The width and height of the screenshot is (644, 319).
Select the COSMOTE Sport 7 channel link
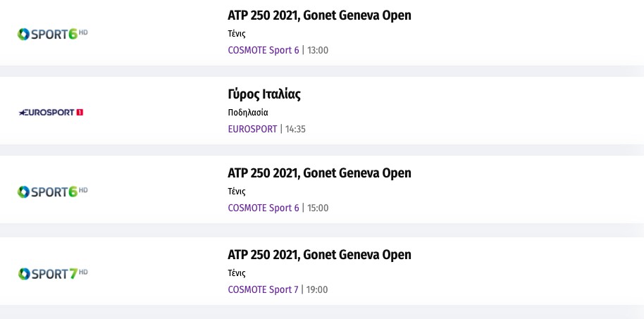click(264, 289)
